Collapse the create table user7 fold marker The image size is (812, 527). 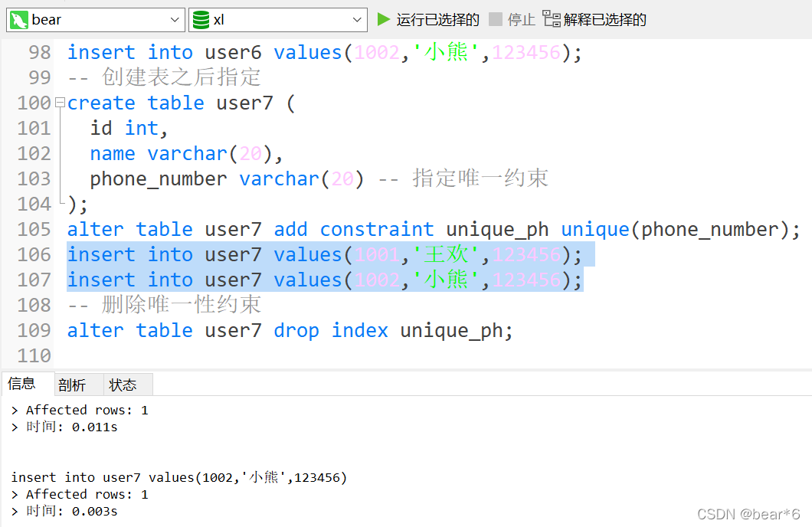click(x=60, y=103)
